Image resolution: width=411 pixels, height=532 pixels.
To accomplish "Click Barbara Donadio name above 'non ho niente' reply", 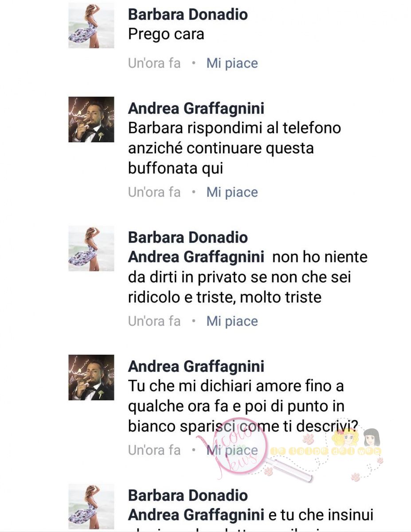I will click(x=188, y=237).
